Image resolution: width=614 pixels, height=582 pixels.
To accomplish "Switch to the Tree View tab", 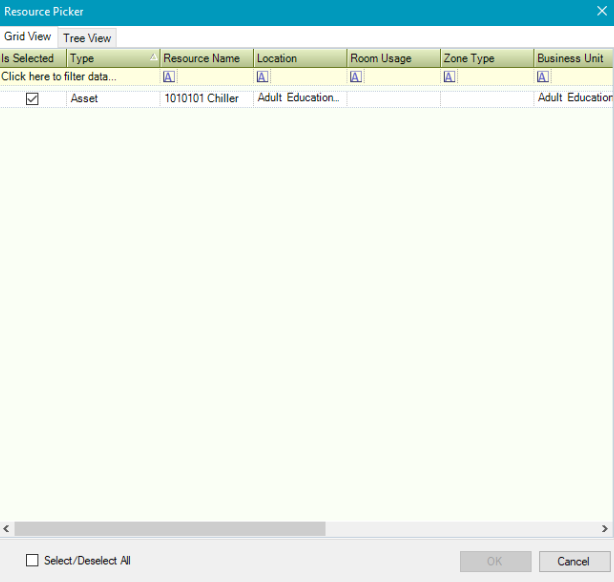I will (x=87, y=38).
